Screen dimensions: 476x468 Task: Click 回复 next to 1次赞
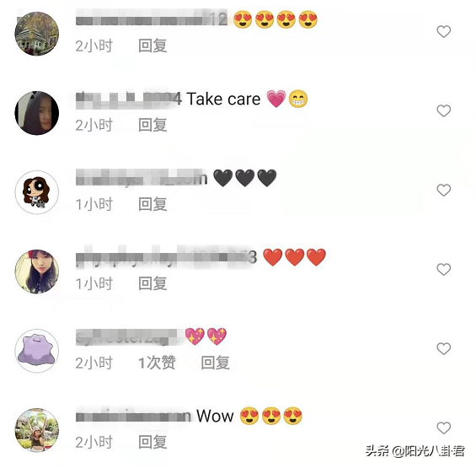215,363
